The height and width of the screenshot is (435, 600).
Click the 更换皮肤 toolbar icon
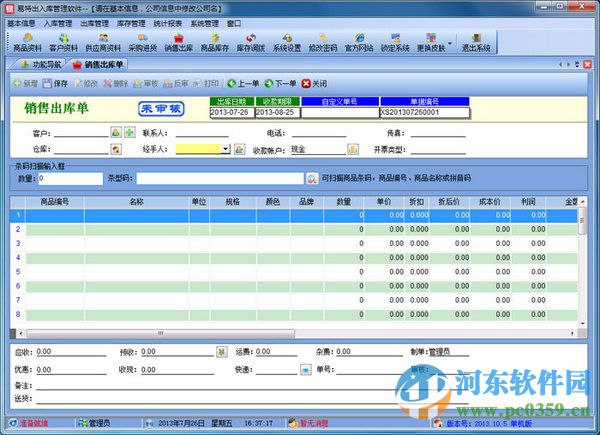coord(431,42)
